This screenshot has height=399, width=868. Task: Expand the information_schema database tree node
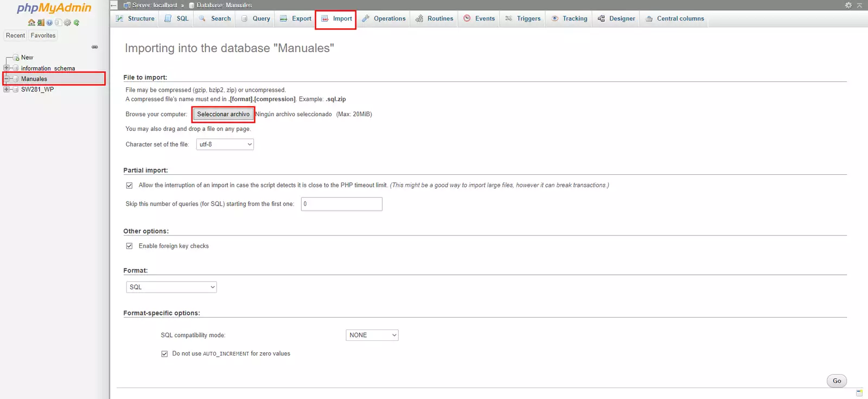pyautogui.click(x=7, y=68)
